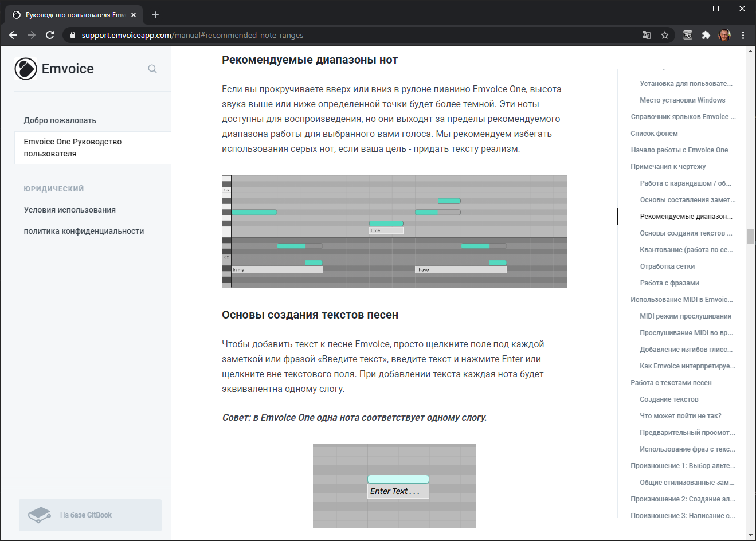Screen dimensions: 756x541
Task: Open Добро пожаловать page
Action: coord(60,120)
